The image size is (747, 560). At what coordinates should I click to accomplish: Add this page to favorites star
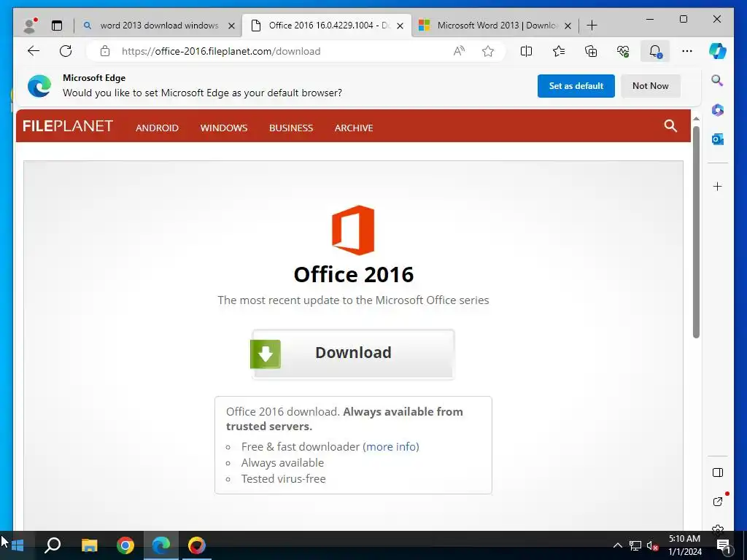click(488, 51)
